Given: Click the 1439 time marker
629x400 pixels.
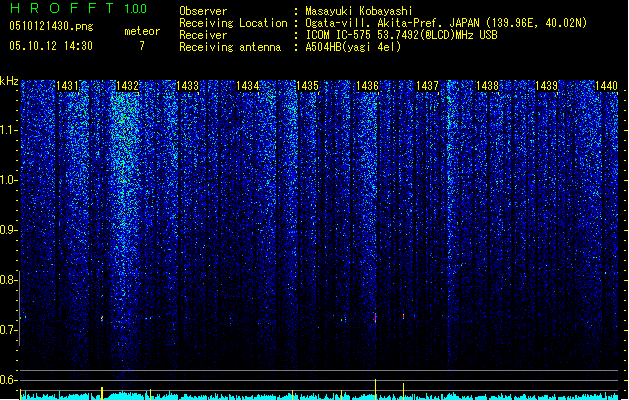Looking at the screenshot, I should pyautogui.click(x=547, y=86).
